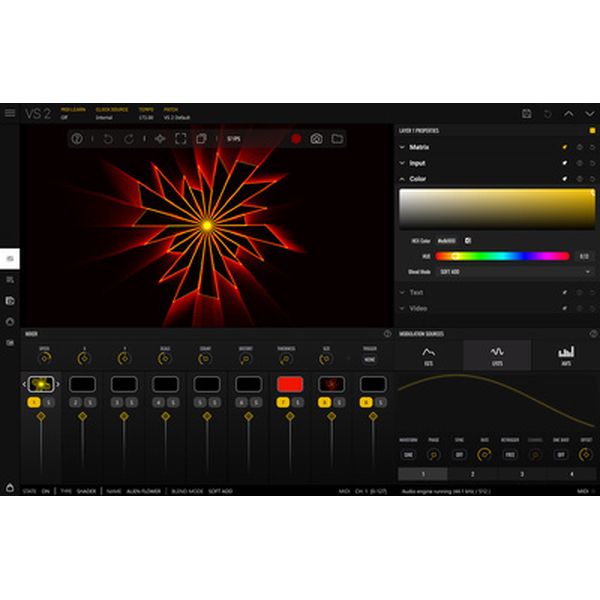Open the hamburger menu at top left

tap(10, 113)
